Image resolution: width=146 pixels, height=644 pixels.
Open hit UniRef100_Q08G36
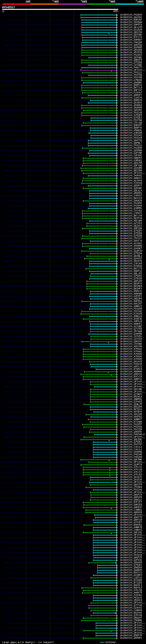tap(131, 319)
